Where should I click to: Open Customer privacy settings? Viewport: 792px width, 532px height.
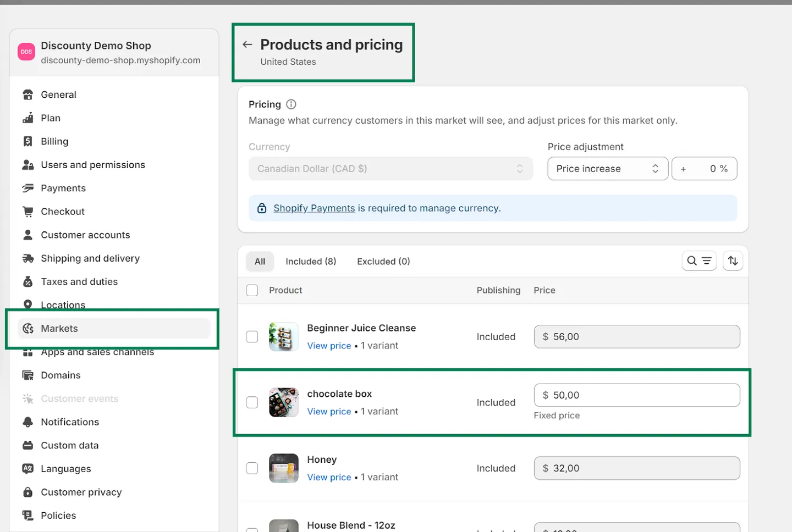point(114,492)
